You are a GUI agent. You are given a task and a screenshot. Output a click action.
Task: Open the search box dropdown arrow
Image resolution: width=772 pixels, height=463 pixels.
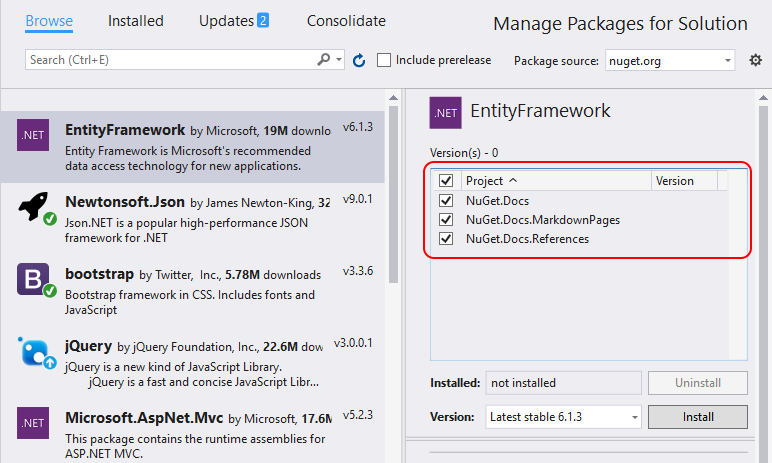(x=339, y=60)
